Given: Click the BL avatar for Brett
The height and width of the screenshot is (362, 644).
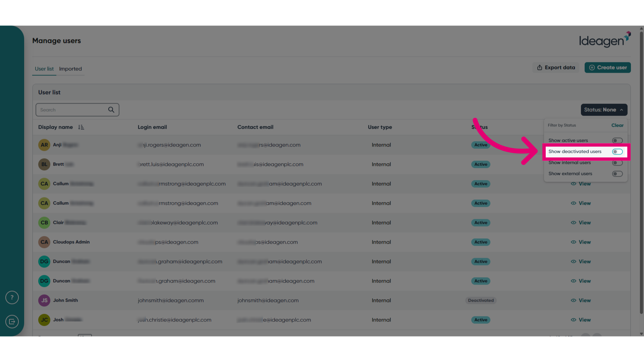Looking at the screenshot, I should click(x=44, y=164).
